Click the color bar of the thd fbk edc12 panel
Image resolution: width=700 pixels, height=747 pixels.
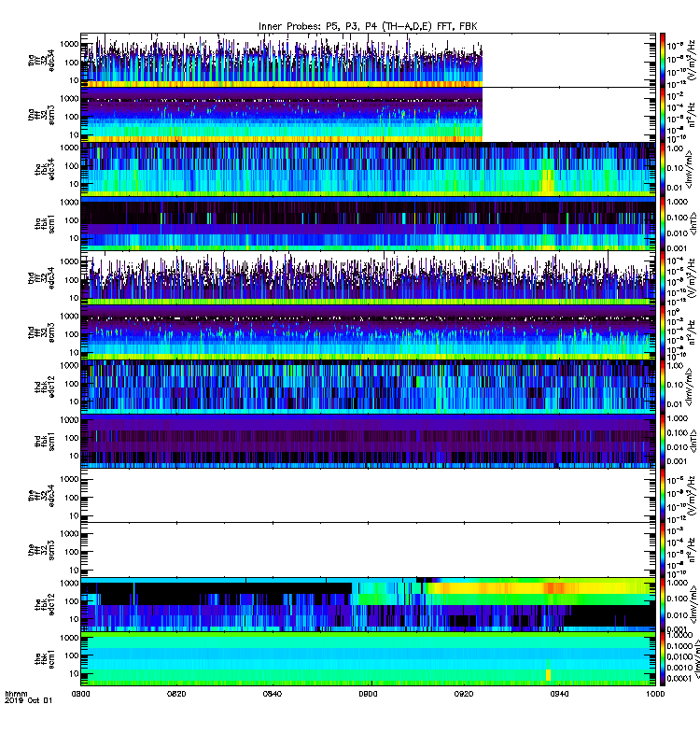pos(663,387)
